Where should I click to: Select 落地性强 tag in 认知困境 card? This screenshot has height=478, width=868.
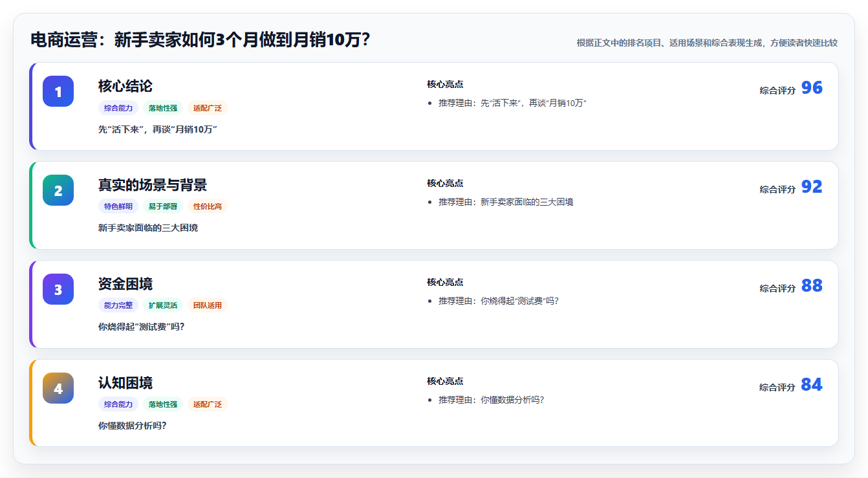pos(163,404)
